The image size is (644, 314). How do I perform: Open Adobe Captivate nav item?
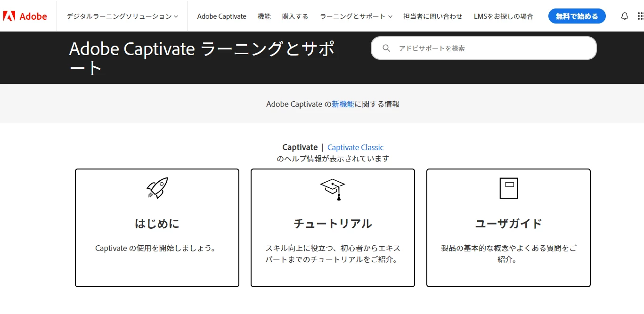click(221, 16)
